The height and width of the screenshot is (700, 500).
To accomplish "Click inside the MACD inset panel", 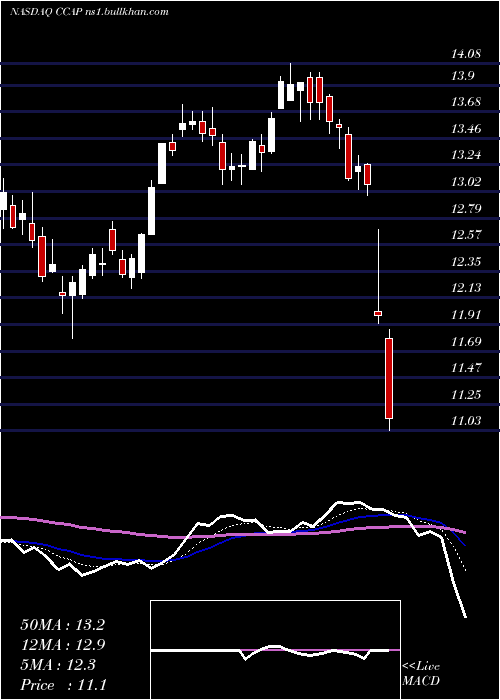I will 275,650.
